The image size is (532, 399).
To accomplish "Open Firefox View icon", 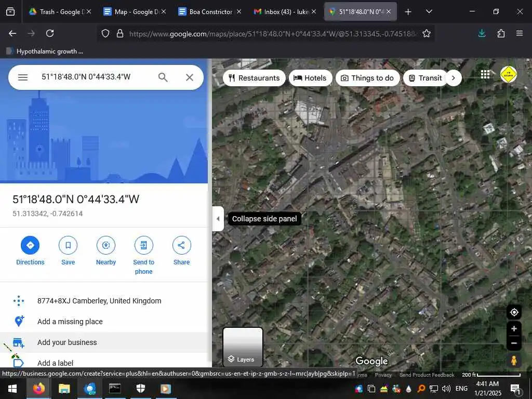I will pos(10,12).
